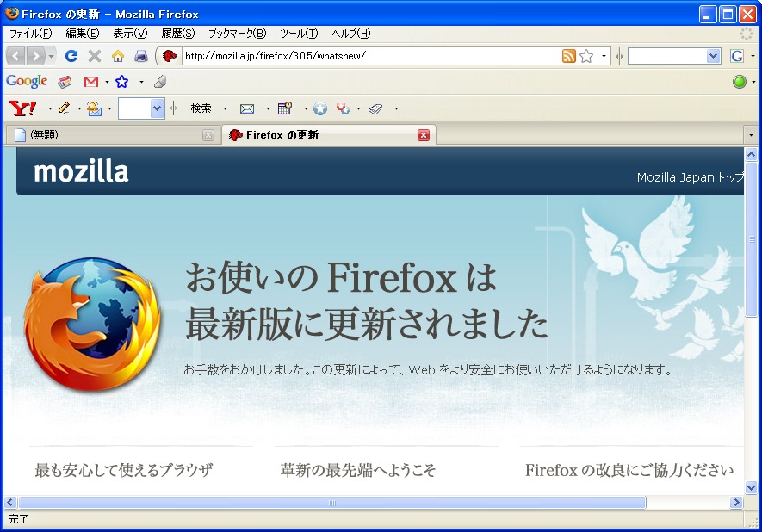This screenshot has height=532, width=762.
Task: Stop loading with the X icon
Action: tap(95, 56)
